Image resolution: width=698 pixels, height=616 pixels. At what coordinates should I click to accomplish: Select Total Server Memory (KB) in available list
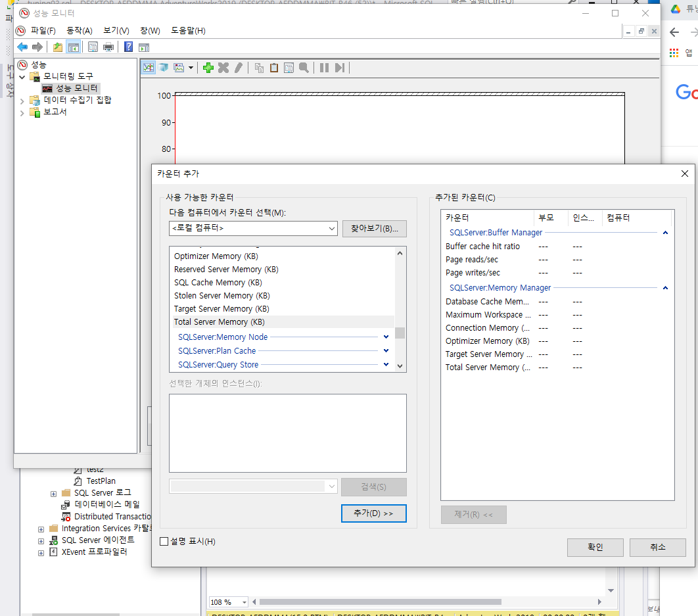pyautogui.click(x=219, y=322)
